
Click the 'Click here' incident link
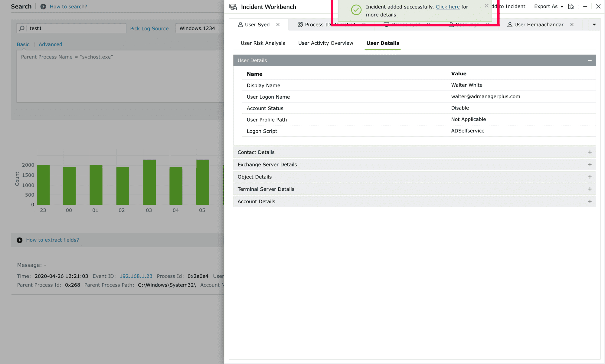point(447,7)
